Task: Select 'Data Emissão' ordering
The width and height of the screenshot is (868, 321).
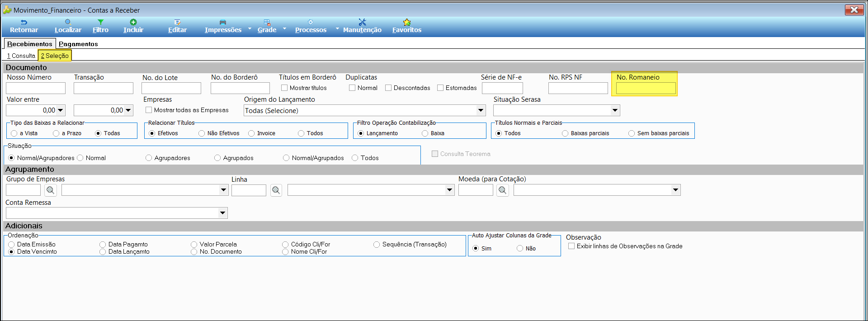Action: (11, 245)
